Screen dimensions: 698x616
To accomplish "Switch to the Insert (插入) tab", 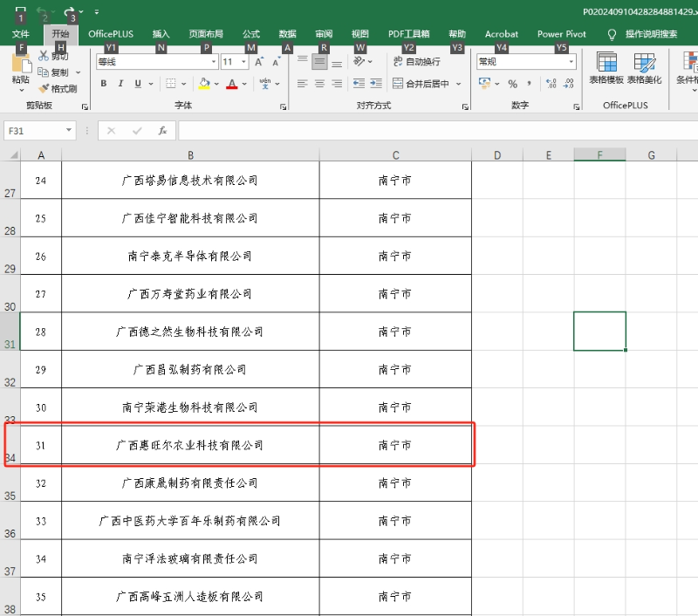I will (161, 34).
